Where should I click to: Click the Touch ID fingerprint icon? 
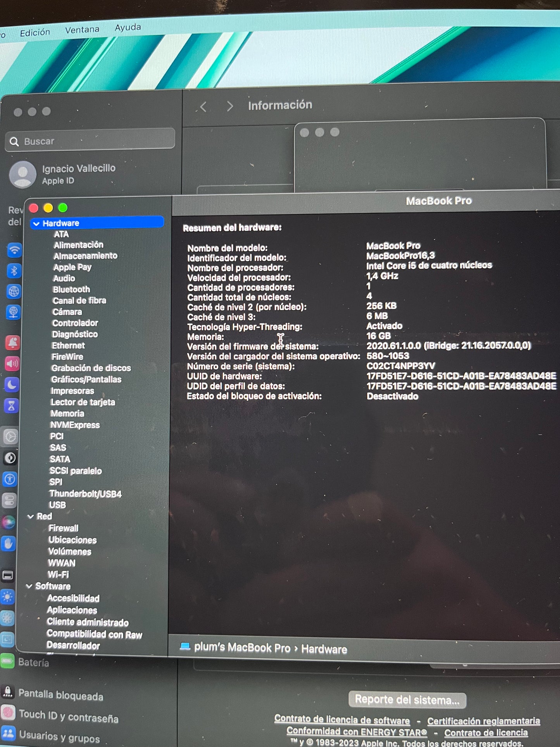click(x=8, y=712)
